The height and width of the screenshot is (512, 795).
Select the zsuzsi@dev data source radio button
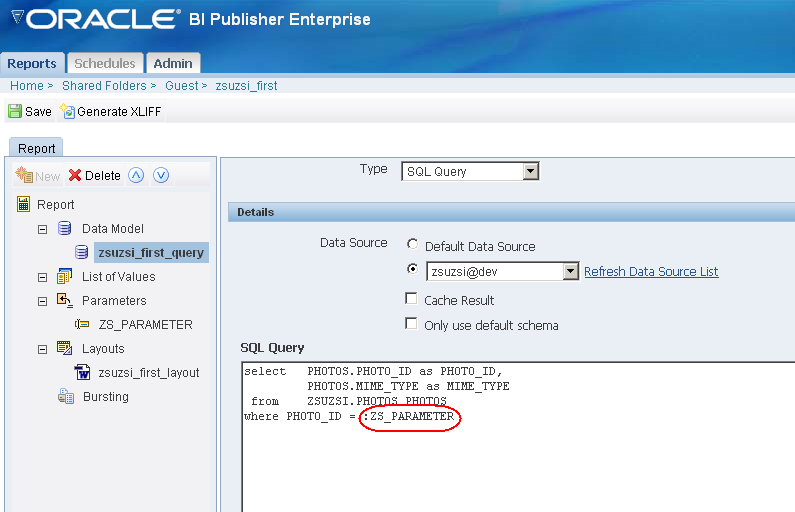(x=413, y=269)
